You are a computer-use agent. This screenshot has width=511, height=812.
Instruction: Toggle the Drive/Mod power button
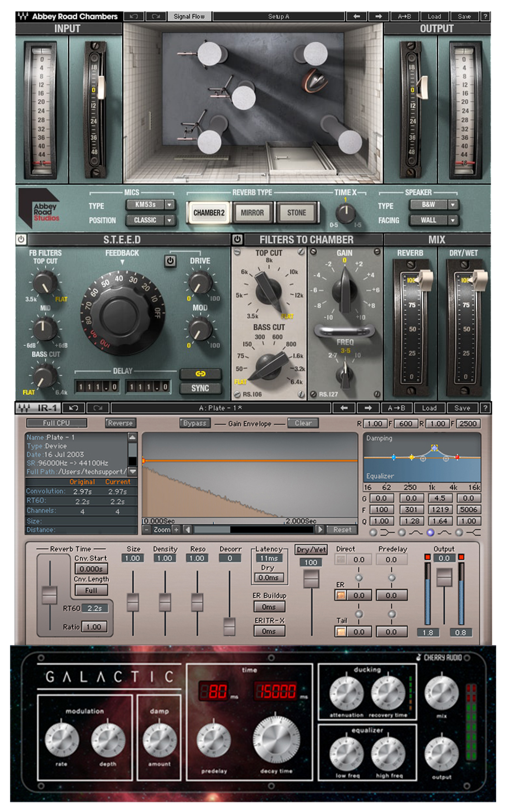pos(170,261)
